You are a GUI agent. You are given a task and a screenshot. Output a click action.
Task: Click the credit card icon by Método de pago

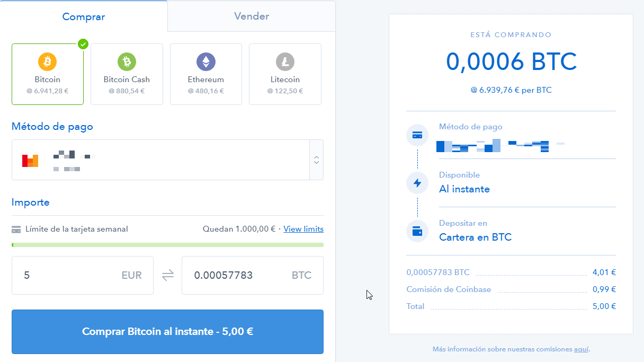[x=417, y=135]
